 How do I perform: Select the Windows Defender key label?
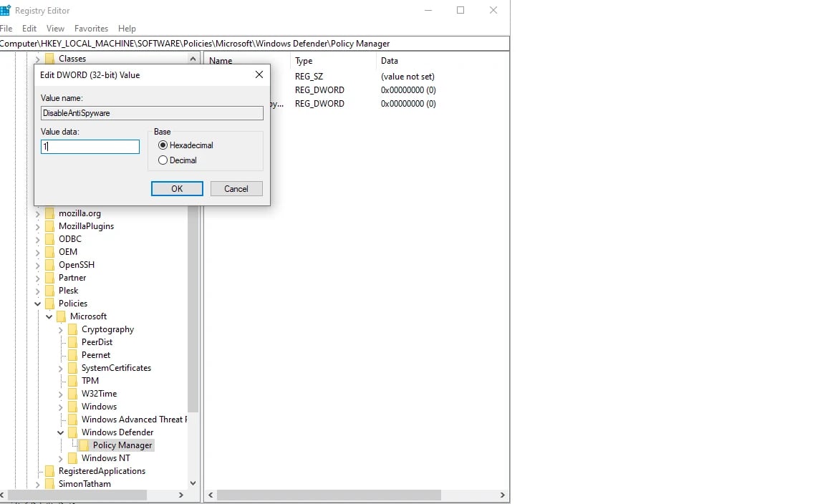[117, 432]
